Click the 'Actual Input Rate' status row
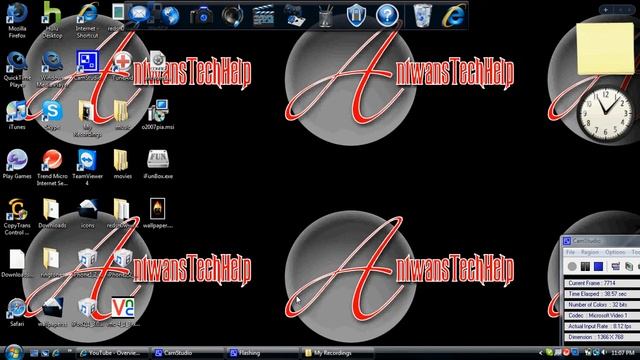640x360 pixels. pyautogui.click(x=602, y=326)
